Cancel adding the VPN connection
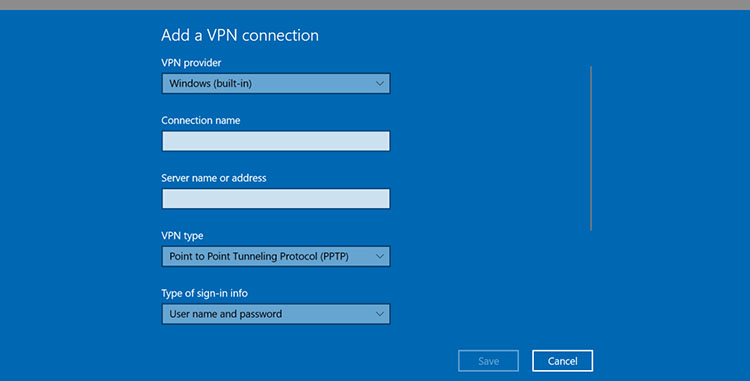Image resolution: width=750 pixels, height=381 pixels. point(562,361)
